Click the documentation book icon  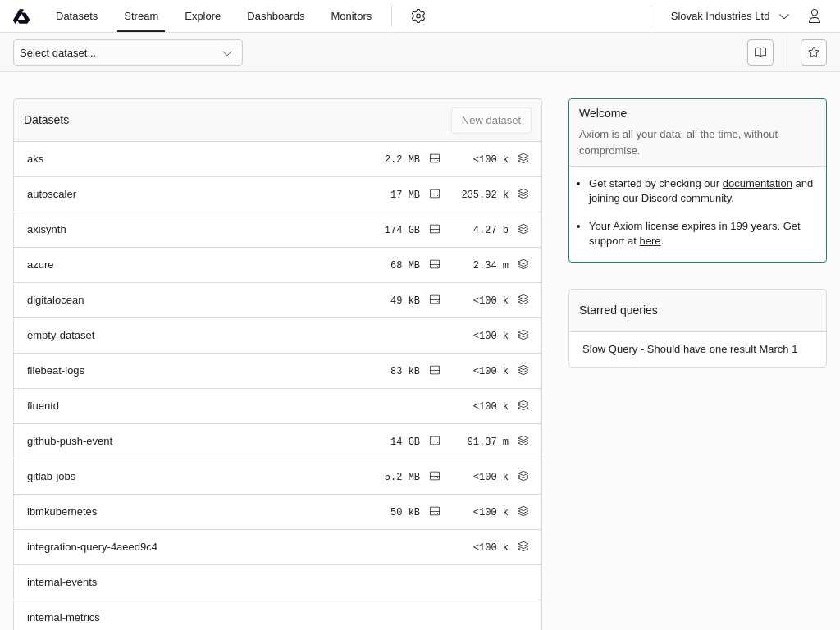tap(760, 52)
